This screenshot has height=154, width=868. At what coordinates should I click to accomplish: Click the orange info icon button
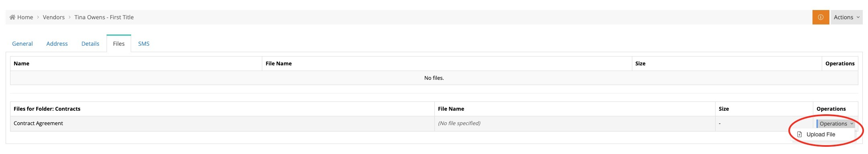[x=821, y=17]
